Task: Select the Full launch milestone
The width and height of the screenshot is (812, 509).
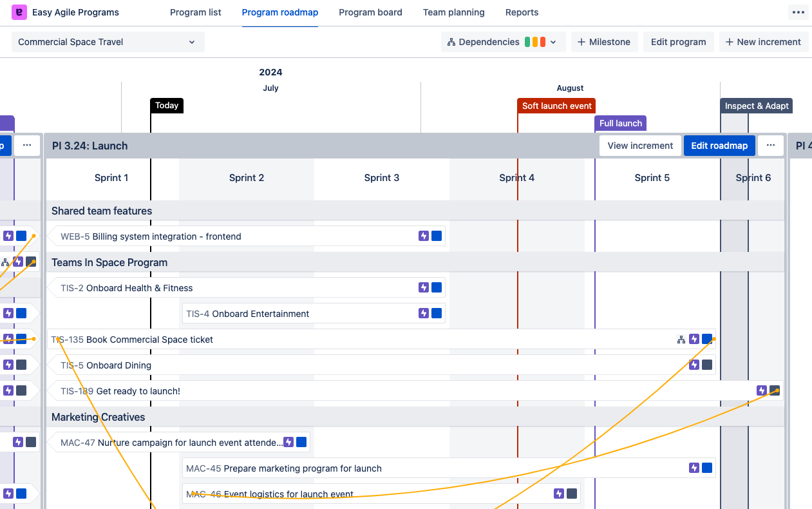Action: [621, 123]
